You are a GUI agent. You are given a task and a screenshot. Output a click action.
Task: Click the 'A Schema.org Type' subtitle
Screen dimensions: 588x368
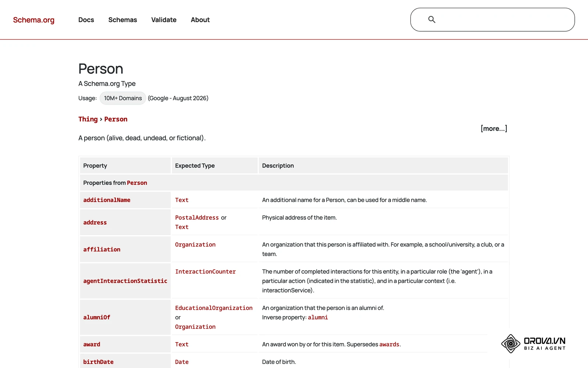107,84
